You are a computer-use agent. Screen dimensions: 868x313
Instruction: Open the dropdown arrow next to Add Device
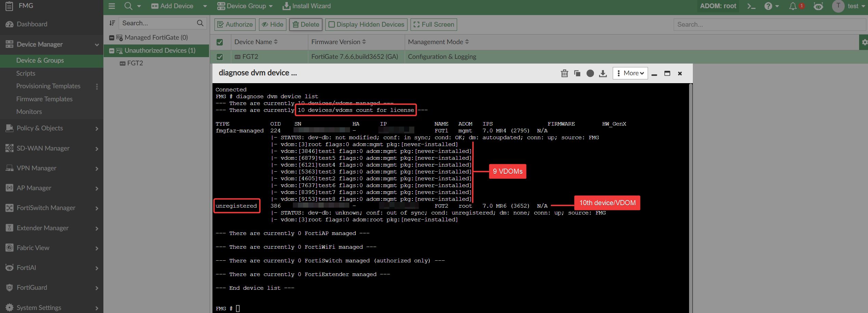(x=205, y=6)
